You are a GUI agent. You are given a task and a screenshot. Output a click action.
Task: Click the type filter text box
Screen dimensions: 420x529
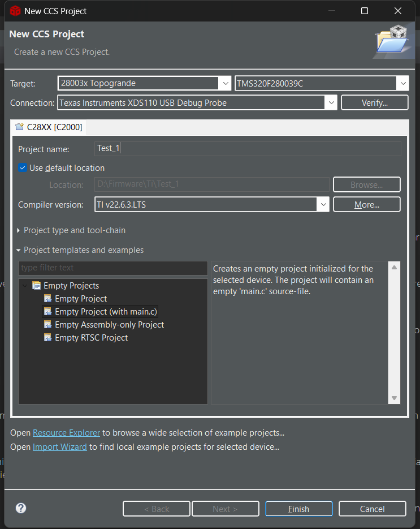[113, 268]
